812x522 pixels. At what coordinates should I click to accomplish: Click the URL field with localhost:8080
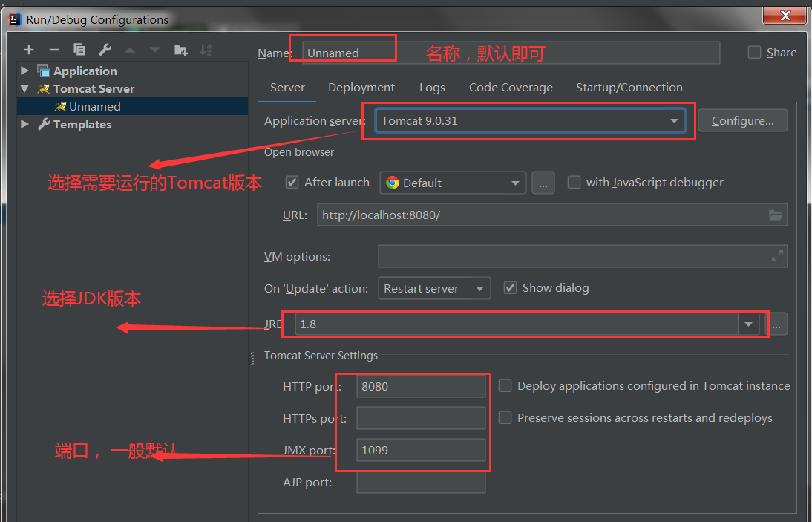[x=552, y=215]
